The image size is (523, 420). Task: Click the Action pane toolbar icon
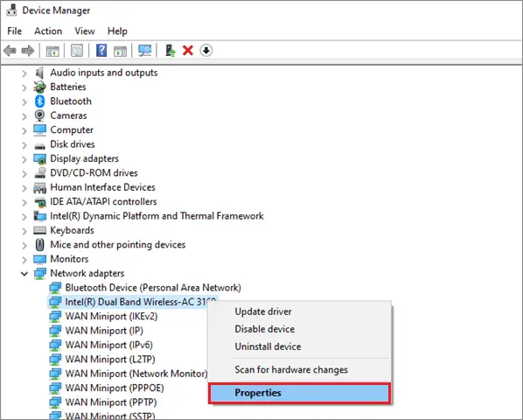[x=120, y=51]
